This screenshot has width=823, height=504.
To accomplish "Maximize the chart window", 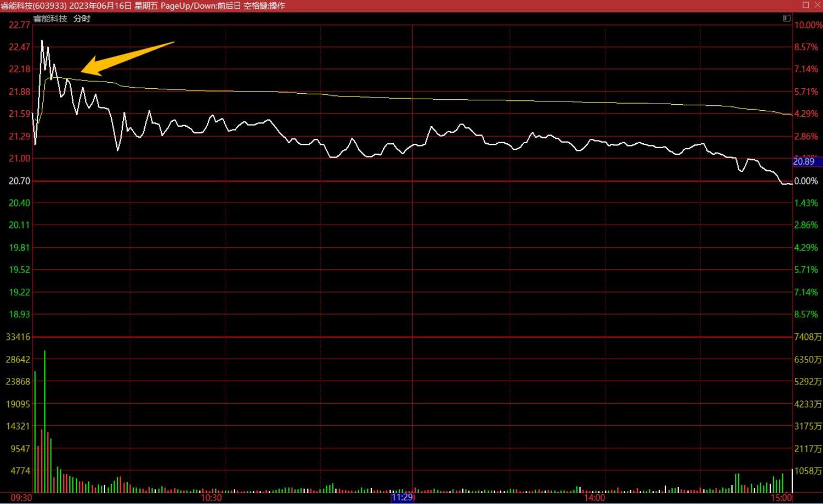I will (x=805, y=5).
